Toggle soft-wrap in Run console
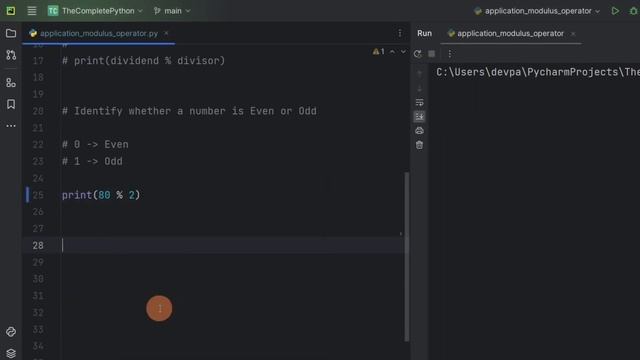Image resolution: width=640 pixels, height=360 pixels. point(420,102)
